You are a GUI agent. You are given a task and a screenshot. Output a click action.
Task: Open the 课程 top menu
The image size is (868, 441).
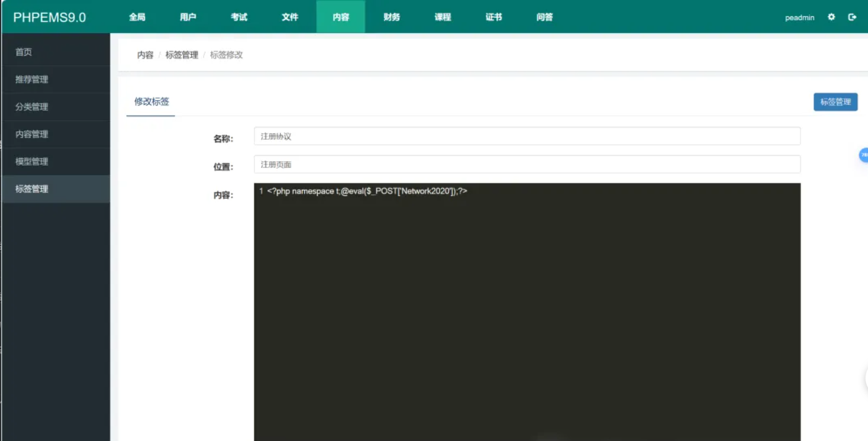[x=443, y=17]
